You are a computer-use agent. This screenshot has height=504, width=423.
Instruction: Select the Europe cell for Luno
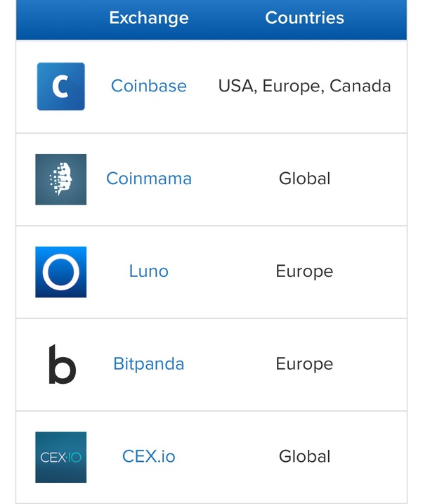point(304,271)
